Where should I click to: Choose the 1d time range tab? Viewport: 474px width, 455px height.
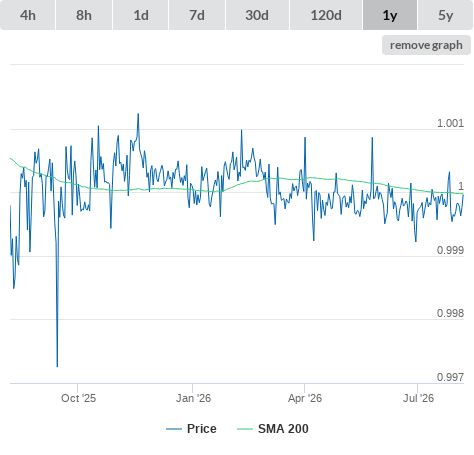point(141,15)
